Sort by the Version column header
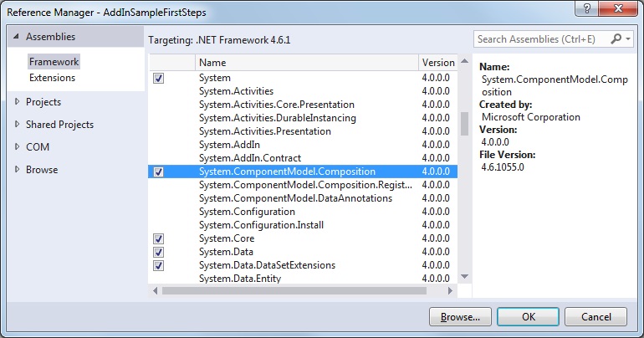 pos(438,63)
